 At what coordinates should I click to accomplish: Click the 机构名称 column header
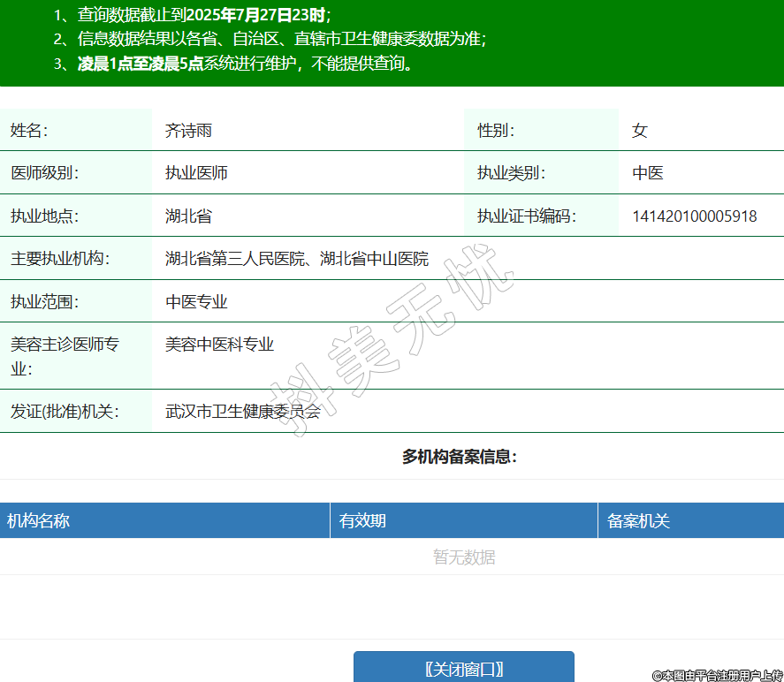(39, 521)
